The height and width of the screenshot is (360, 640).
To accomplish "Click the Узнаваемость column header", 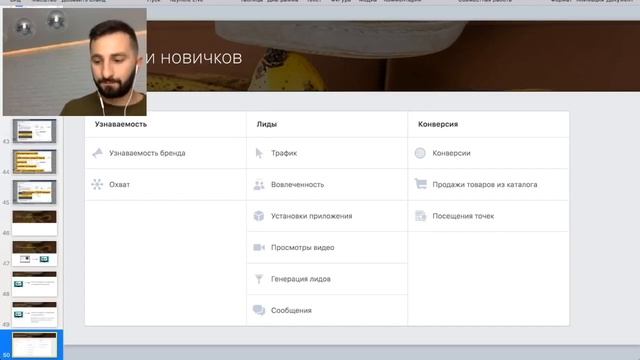I will [121, 124].
